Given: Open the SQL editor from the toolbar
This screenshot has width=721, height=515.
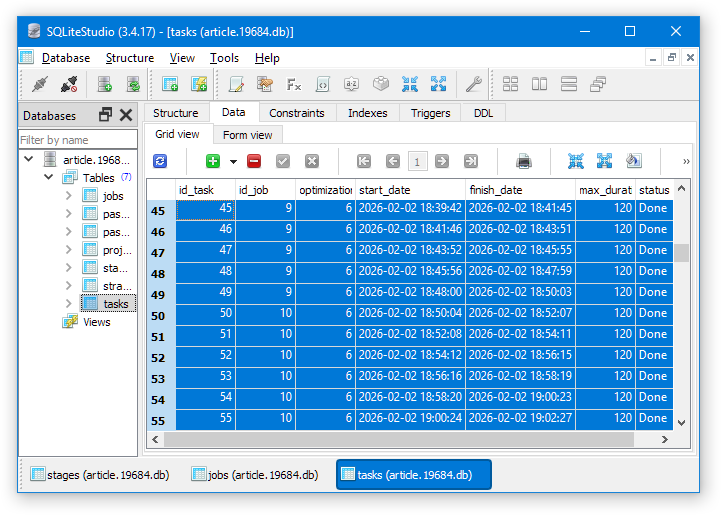Looking at the screenshot, I should (x=236, y=84).
